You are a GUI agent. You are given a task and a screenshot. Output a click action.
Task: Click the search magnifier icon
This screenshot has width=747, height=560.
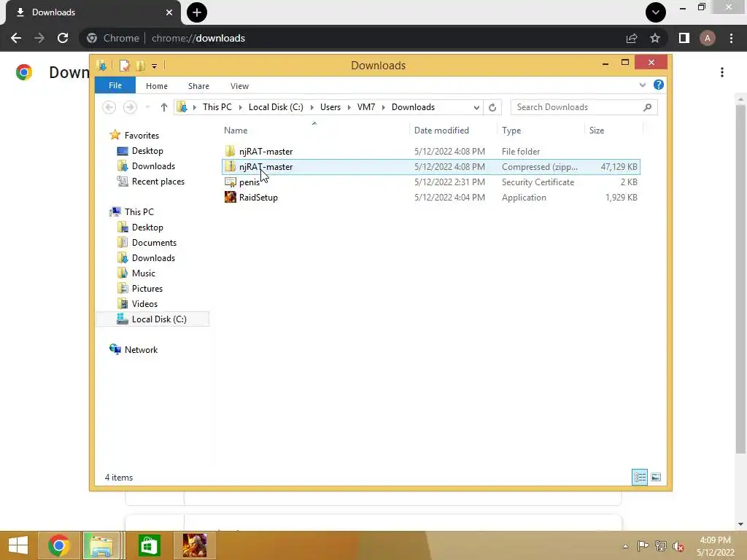(647, 107)
